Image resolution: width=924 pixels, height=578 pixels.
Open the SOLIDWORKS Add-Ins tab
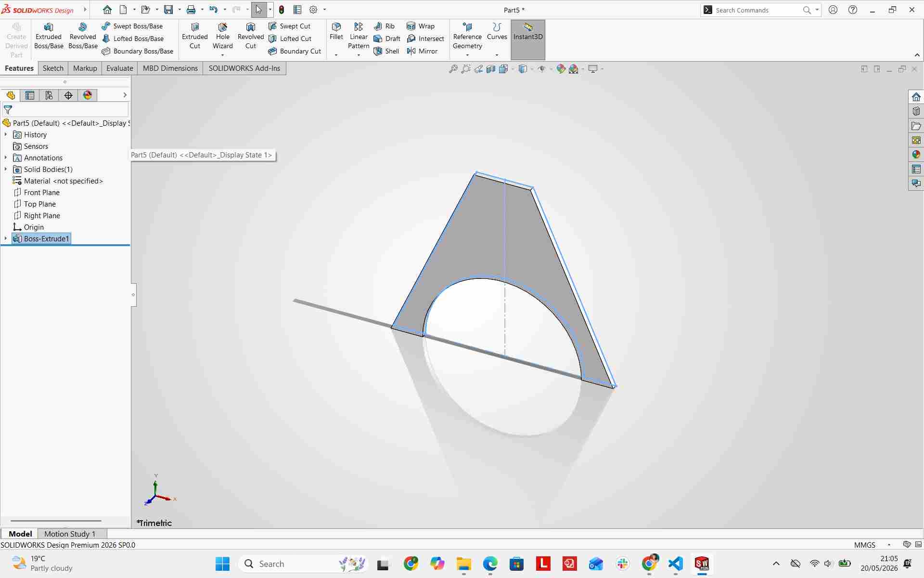[x=244, y=68]
